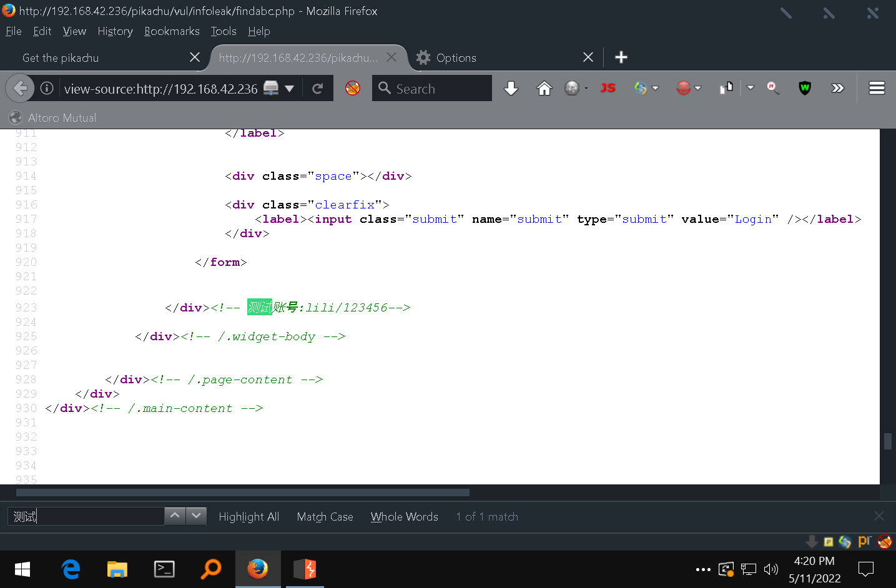896x588 pixels.
Task: Click the crossed-out fox icon in add-on bar
Action: point(885,542)
